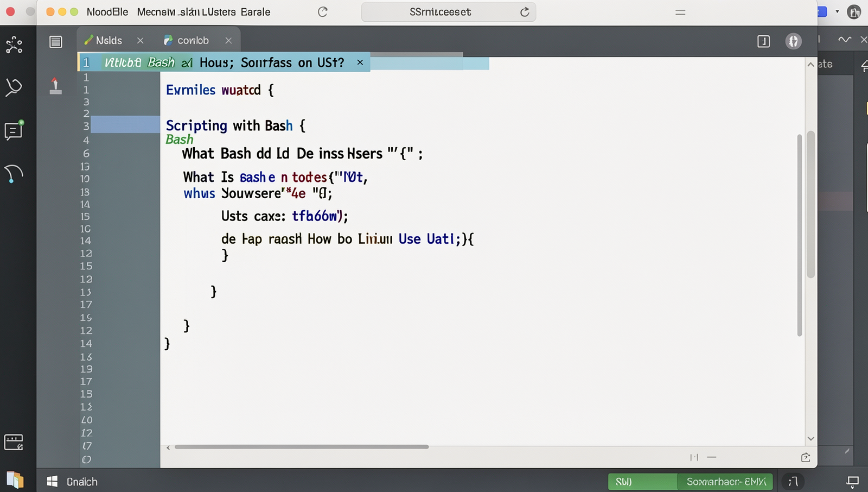Open the source control graph sidebar icon
Viewport: 868px width, 492px height.
tap(14, 45)
